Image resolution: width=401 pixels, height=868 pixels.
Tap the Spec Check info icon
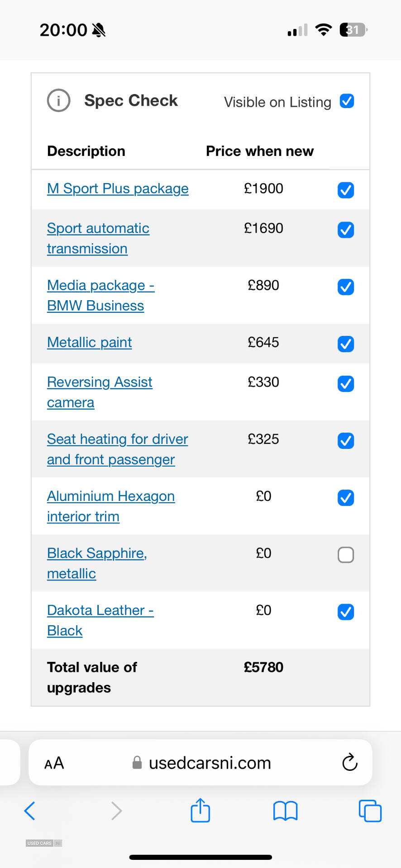(59, 100)
